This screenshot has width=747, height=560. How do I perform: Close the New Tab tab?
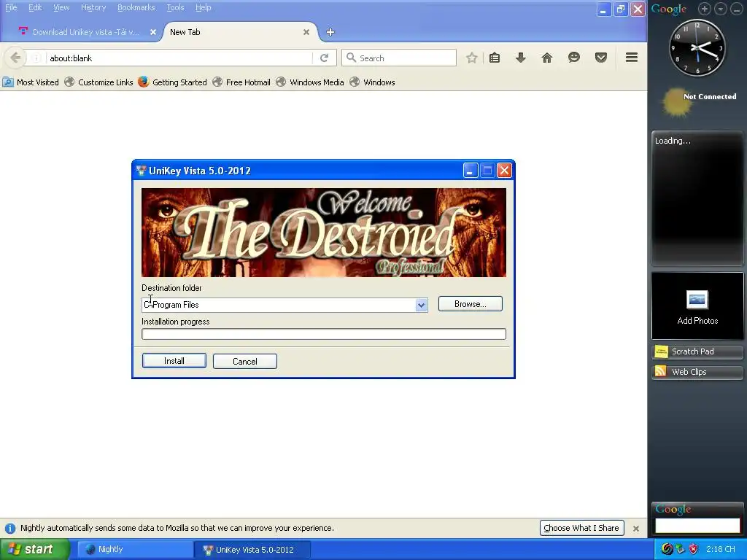click(306, 32)
